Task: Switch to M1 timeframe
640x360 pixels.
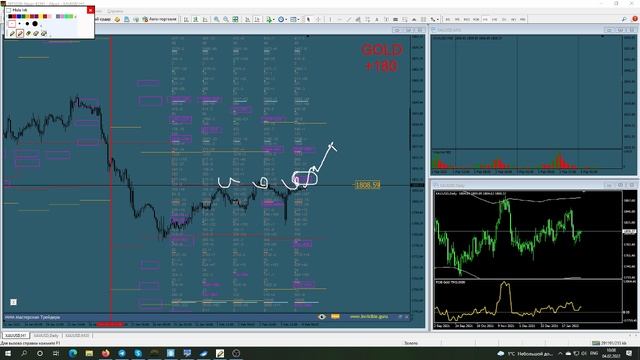Action: (x=448, y=19)
